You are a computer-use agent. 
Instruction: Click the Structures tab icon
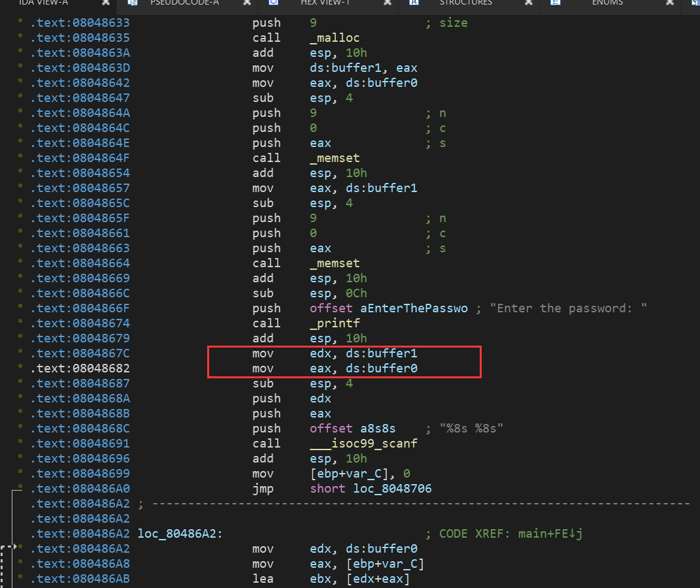pyautogui.click(x=414, y=2)
